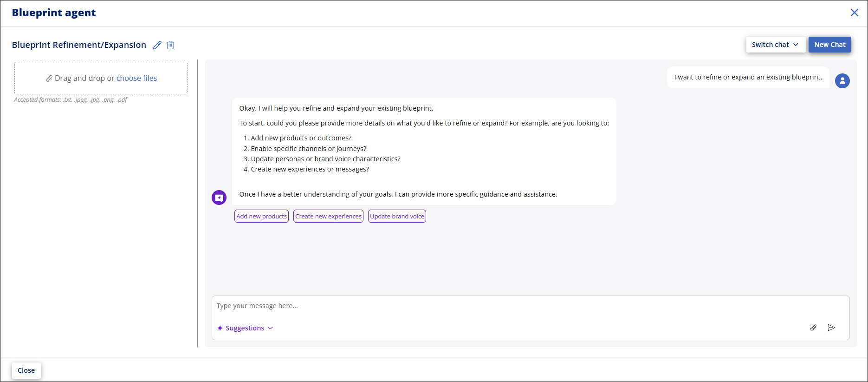The image size is (868, 382).
Task: Click the 'To start, could you please provide' line
Action: (x=424, y=123)
